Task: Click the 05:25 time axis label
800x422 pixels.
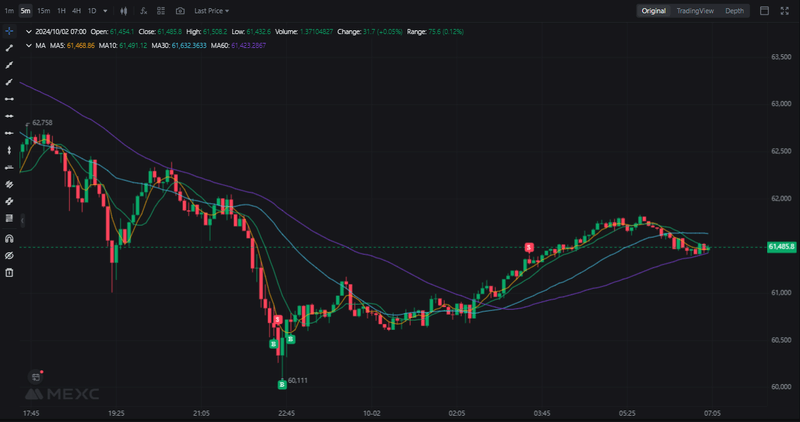Action: coord(627,413)
